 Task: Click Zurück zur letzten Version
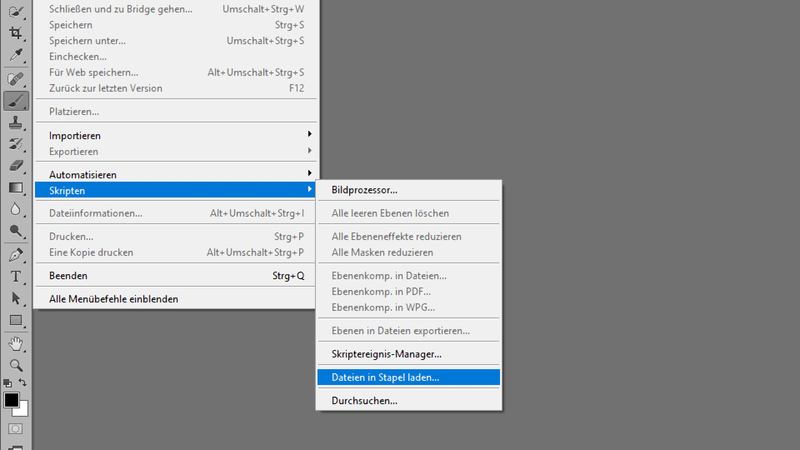tap(176, 88)
